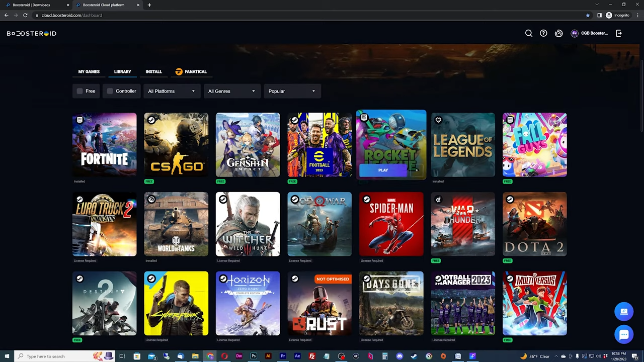Select the Destiny 2 card

(x=104, y=304)
